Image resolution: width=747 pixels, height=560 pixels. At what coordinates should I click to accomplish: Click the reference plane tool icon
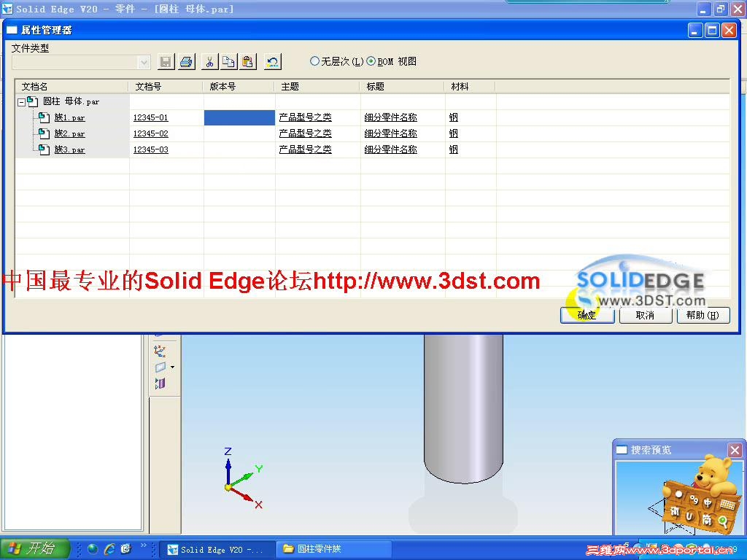tap(160, 367)
